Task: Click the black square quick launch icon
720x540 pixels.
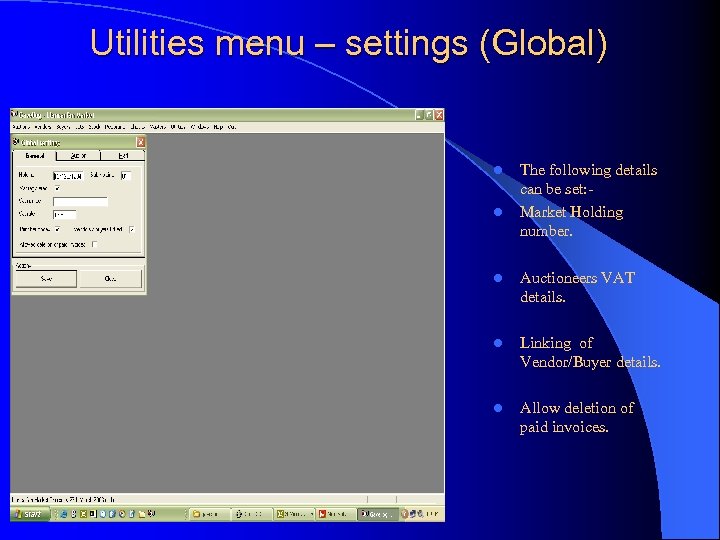Action: [x=92, y=514]
